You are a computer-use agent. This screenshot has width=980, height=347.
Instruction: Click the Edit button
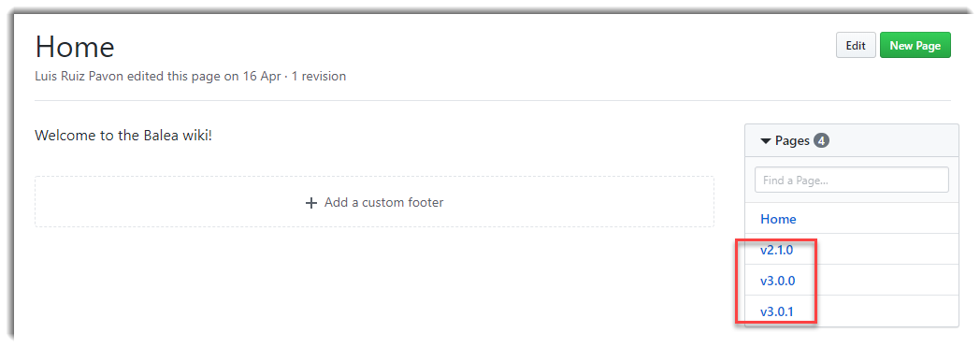point(856,46)
